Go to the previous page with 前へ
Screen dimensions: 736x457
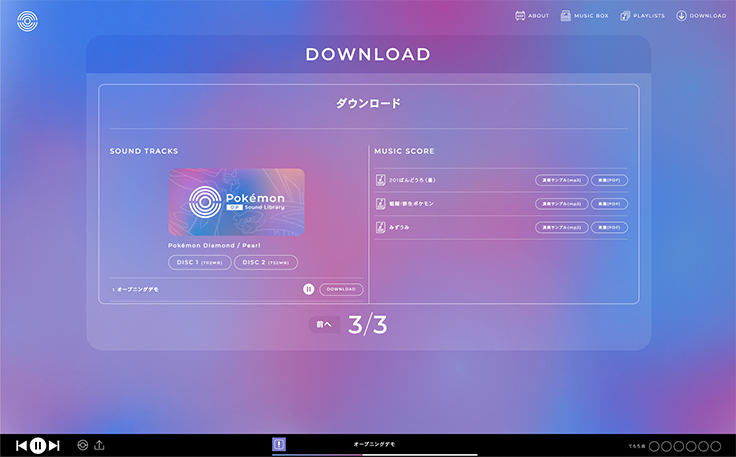[324, 324]
